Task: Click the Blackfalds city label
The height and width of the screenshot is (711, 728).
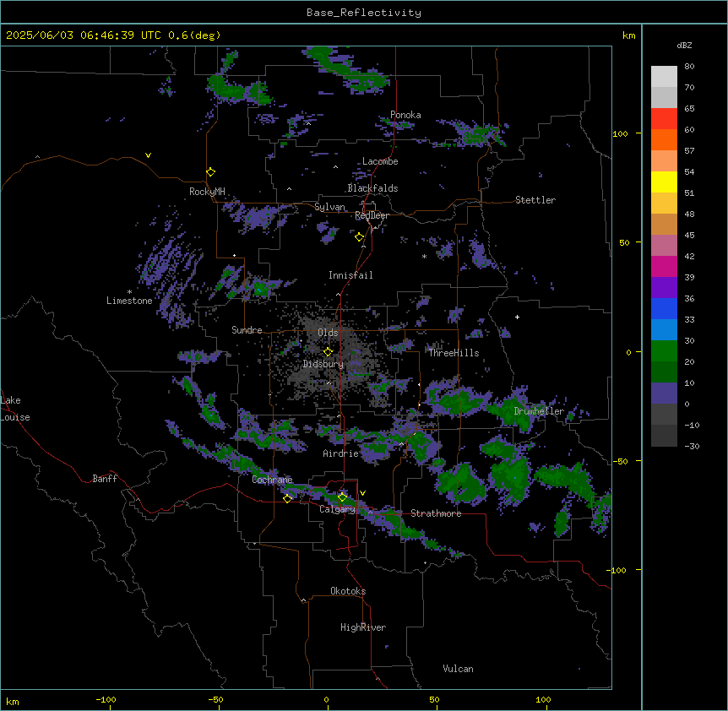Action: 372,188
